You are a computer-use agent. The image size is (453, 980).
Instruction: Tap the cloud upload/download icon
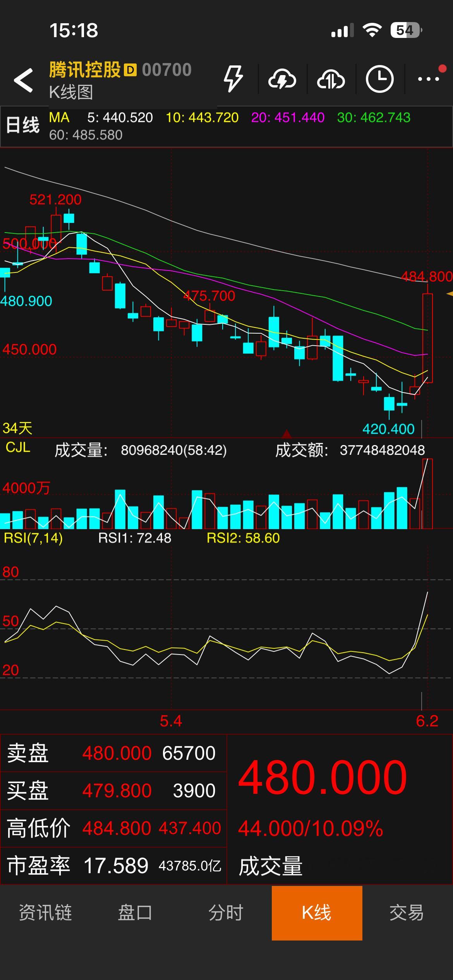pyautogui.click(x=331, y=79)
